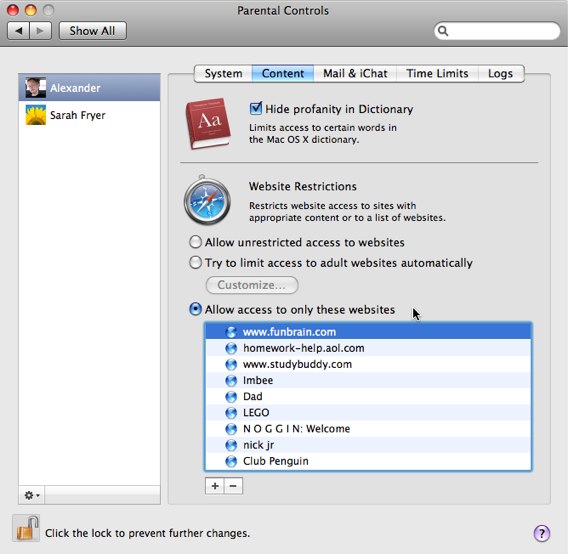Click the back navigation arrow

(18, 31)
